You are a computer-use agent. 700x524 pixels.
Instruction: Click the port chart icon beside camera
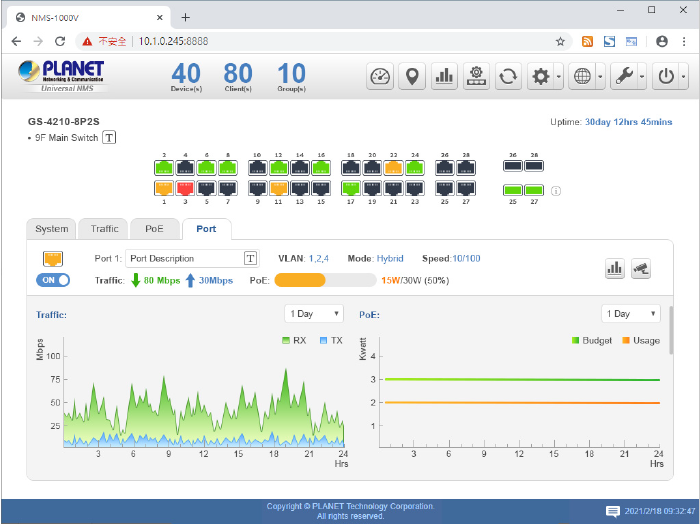pos(615,268)
